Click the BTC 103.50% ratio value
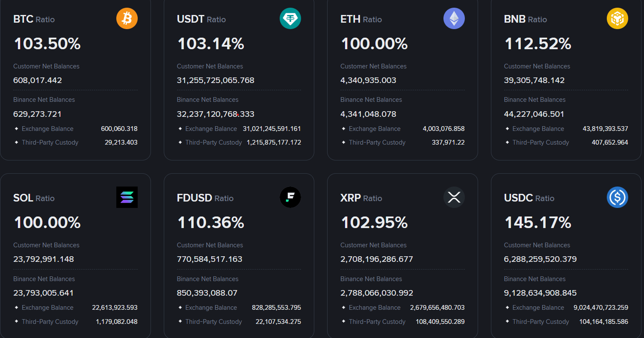 47,44
